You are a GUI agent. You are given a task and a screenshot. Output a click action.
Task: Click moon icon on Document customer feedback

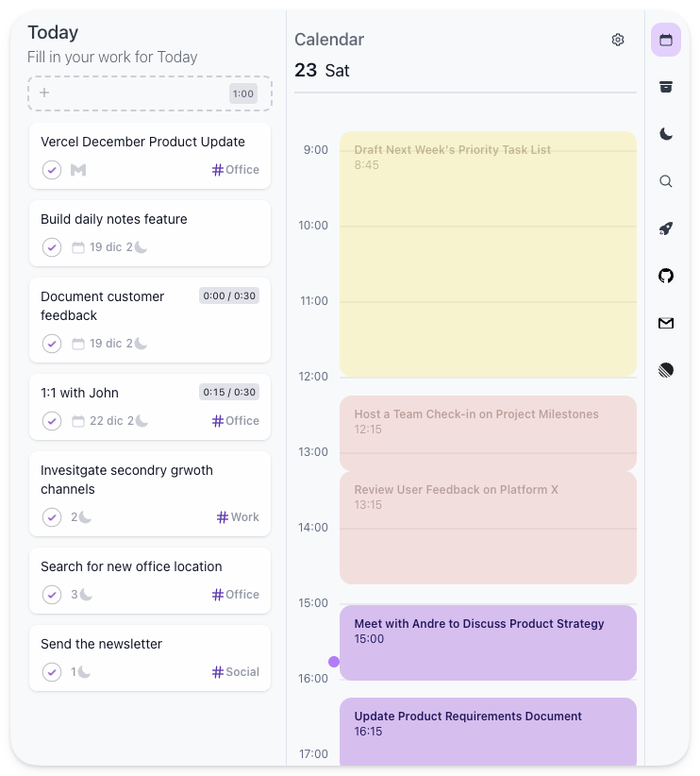click(141, 344)
